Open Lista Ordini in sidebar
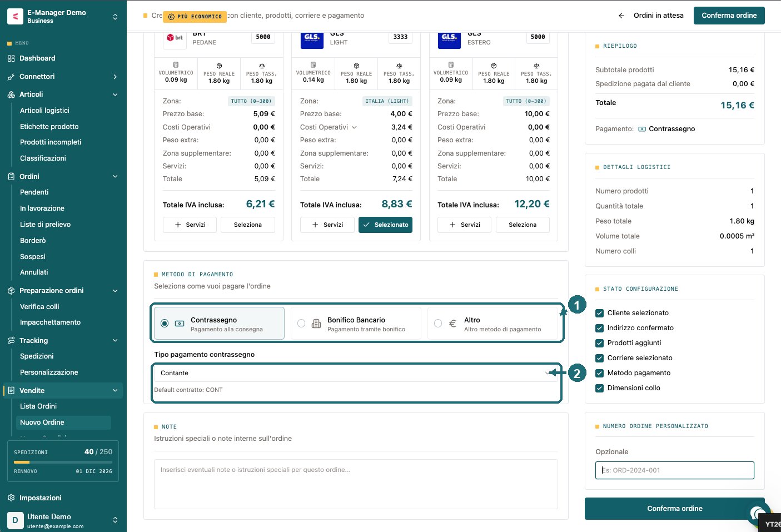 38,406
